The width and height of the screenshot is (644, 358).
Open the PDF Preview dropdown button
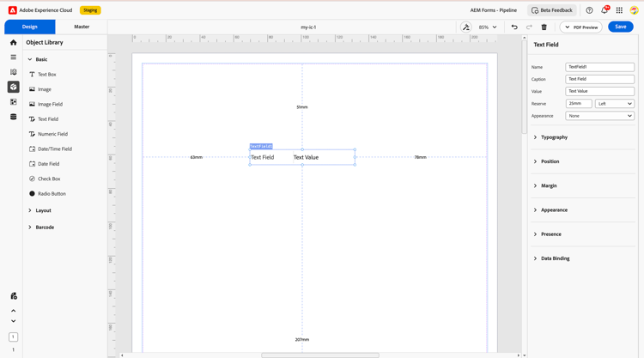point(580,27)
